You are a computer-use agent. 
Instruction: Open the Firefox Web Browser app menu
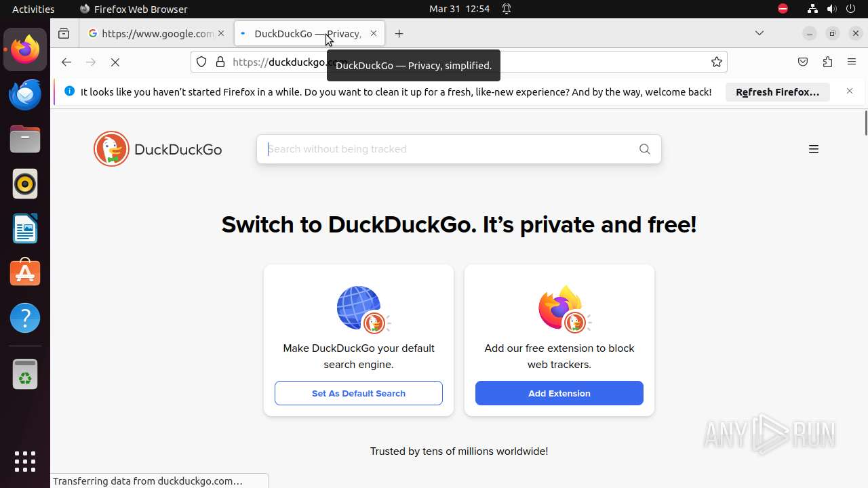134,9
